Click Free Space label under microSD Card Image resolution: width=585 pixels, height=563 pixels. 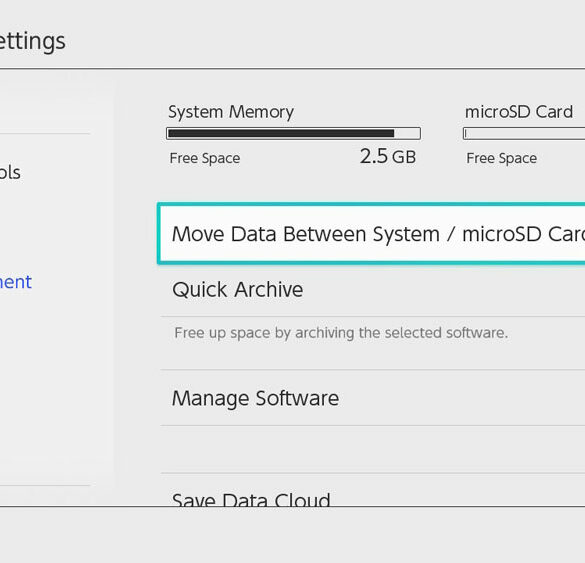pos(501,158)
